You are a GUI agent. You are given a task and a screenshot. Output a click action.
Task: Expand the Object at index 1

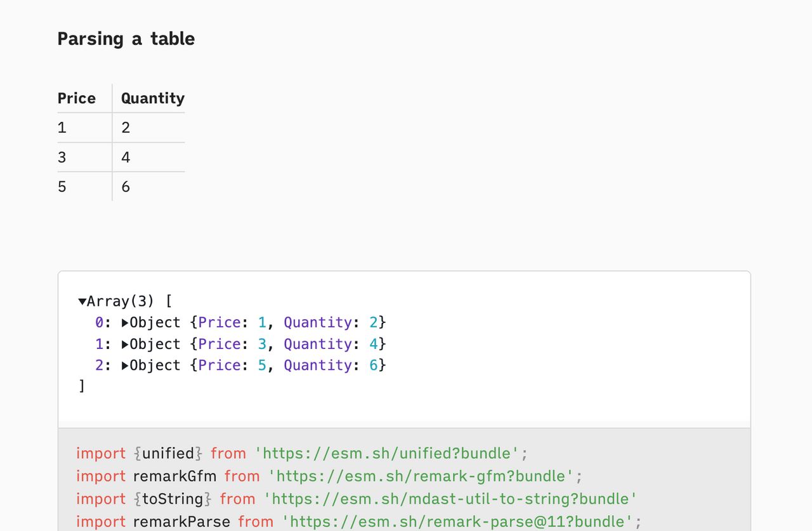125,344
